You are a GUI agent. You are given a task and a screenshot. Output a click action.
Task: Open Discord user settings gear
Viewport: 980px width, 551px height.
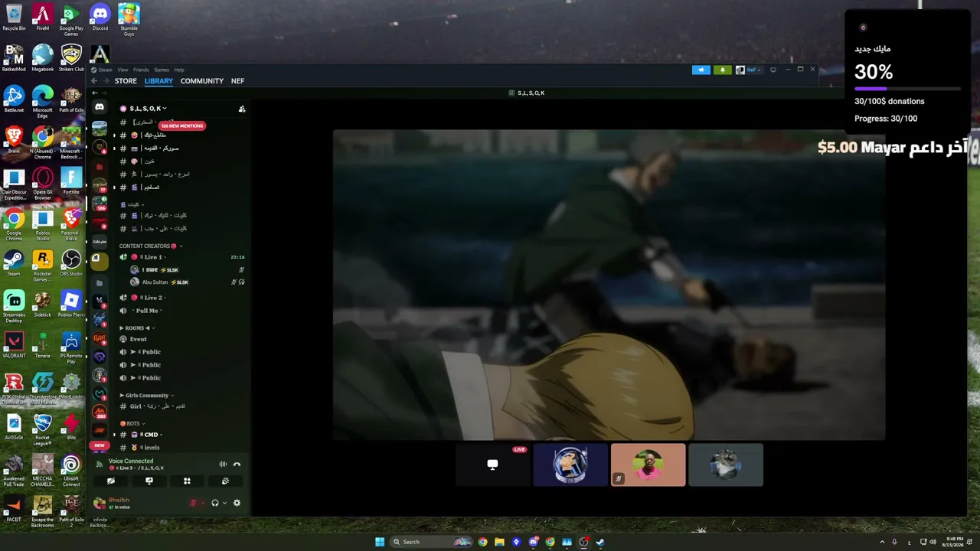pyautogui.click(x=237, y=503)
